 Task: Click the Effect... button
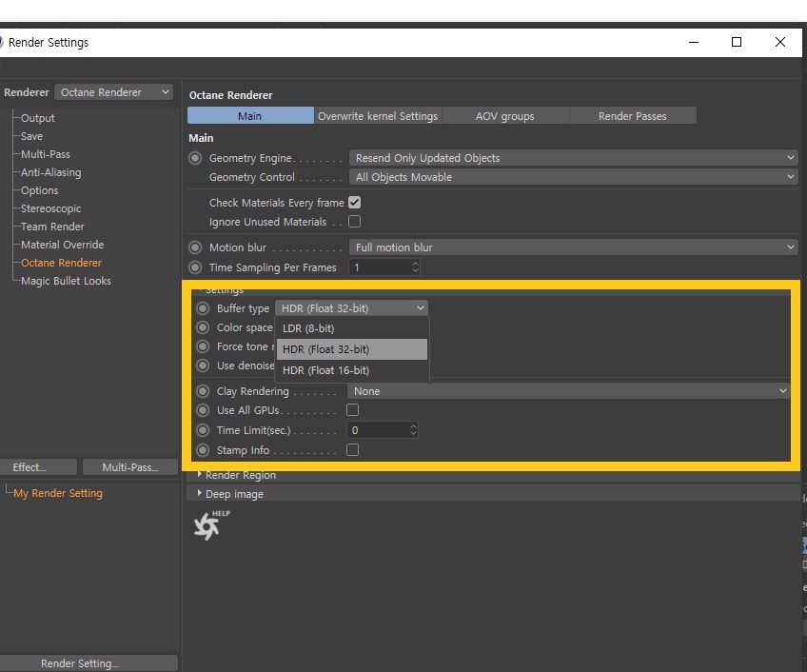pyautogui.click(x=37, y=467)
